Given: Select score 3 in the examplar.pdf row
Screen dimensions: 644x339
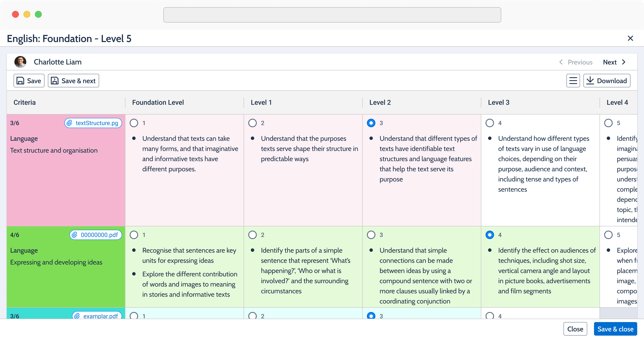Looking at the screenshot, I should pyautogui.click(x=371, y=315).
